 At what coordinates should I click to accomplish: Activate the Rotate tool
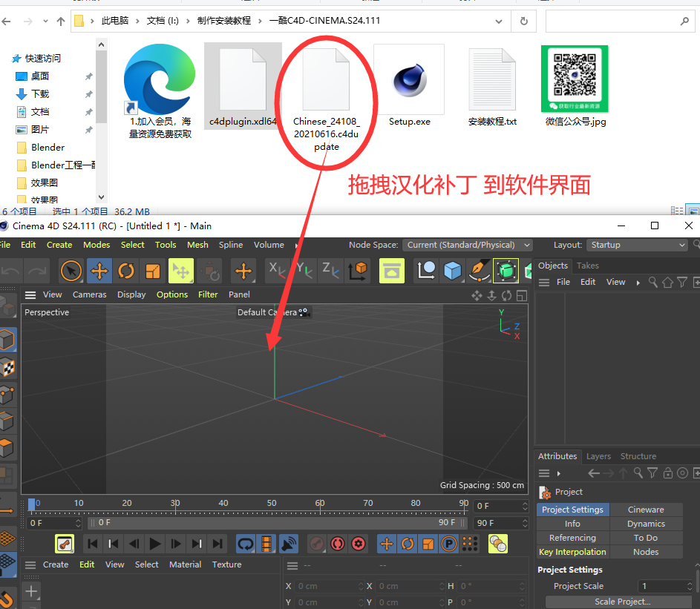click(126, 271)
